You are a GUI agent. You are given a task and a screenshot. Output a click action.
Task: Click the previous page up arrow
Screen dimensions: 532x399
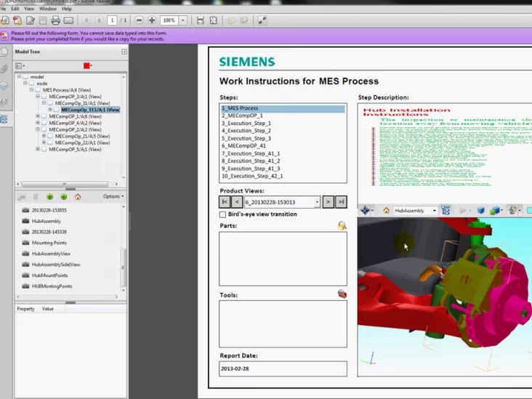point(86,20)
